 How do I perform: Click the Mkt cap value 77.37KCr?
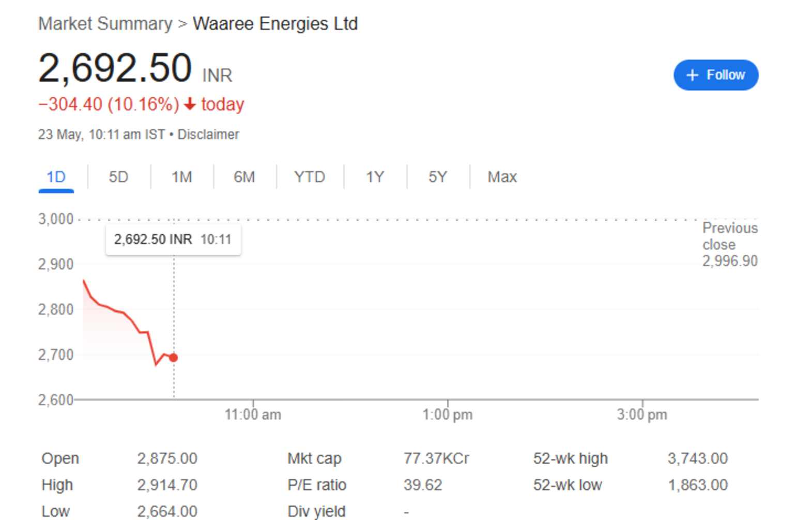pos(436,458)
